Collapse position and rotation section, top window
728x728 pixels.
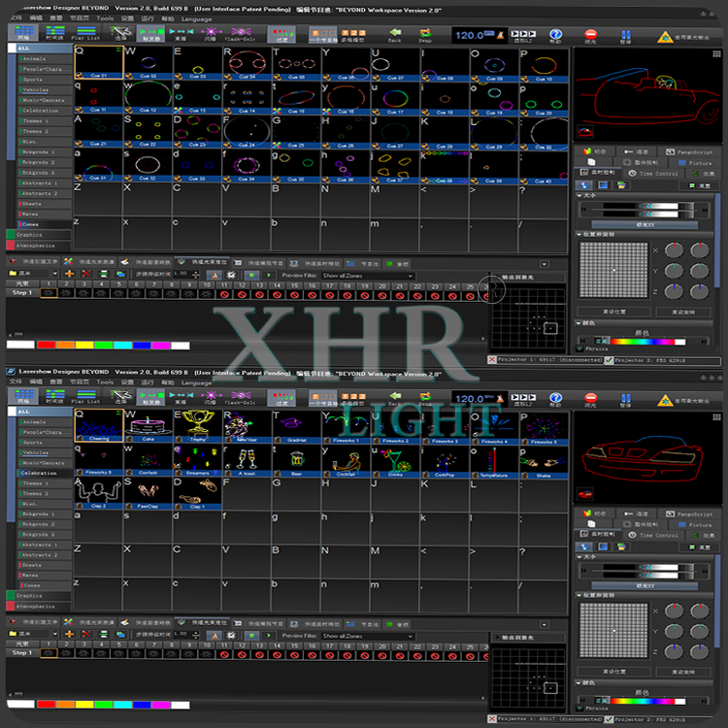(x=579, y=235)
